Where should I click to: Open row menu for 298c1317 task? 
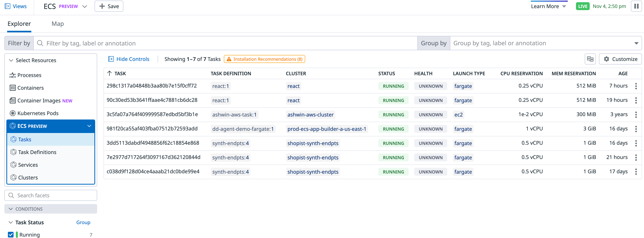pos(636,86)
